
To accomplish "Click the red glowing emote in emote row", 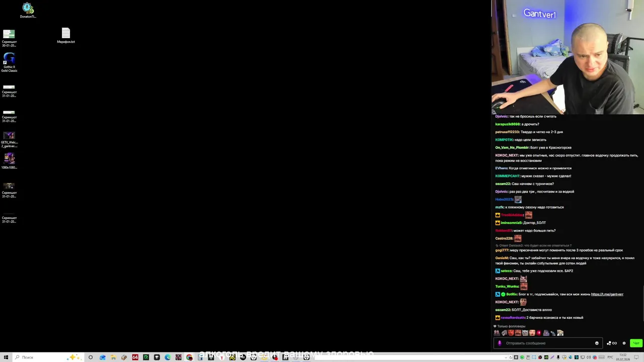I will click(x=539, y=333).
